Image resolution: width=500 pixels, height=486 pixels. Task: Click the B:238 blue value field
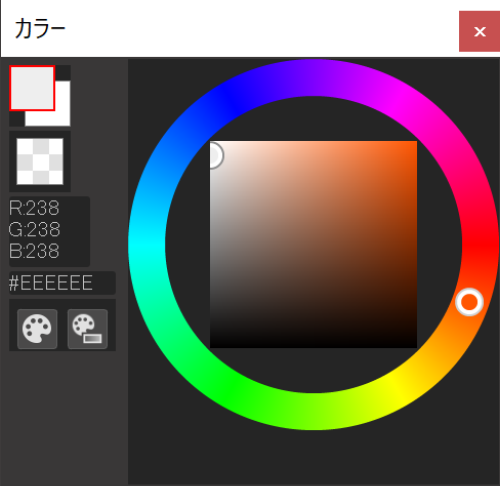coord(34,251)
